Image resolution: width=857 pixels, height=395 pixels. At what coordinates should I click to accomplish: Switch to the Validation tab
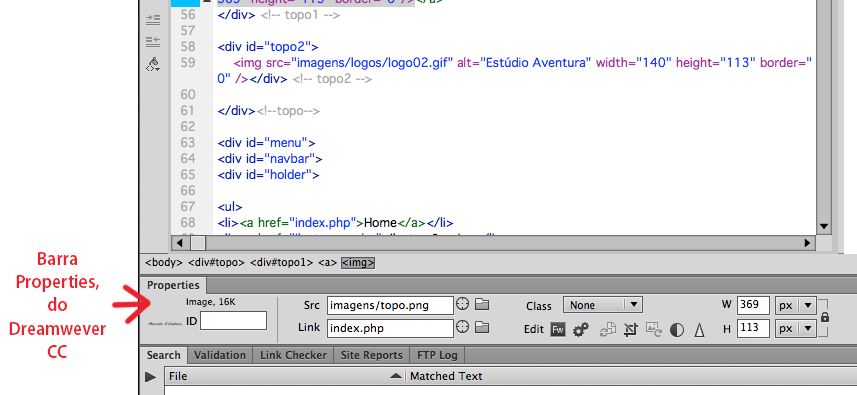point(220,355)
